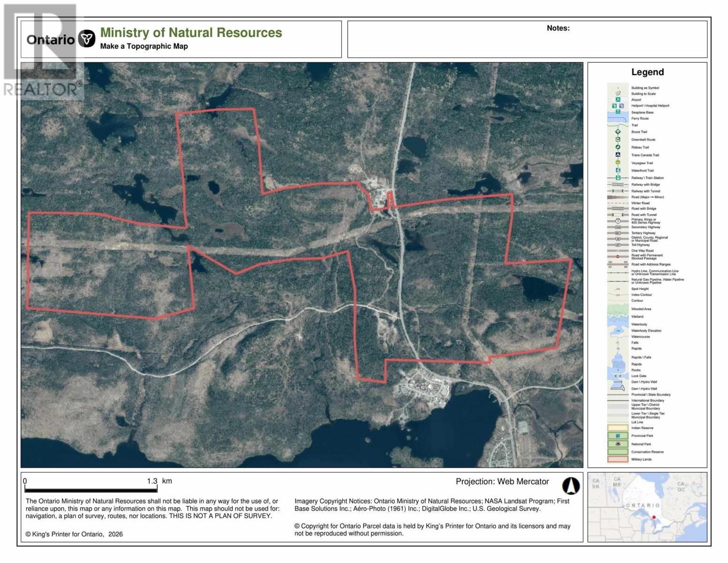Click the 1.3 km scale bar
The image size is (728, 563).
pyautogui.click(x=91, y=489)
